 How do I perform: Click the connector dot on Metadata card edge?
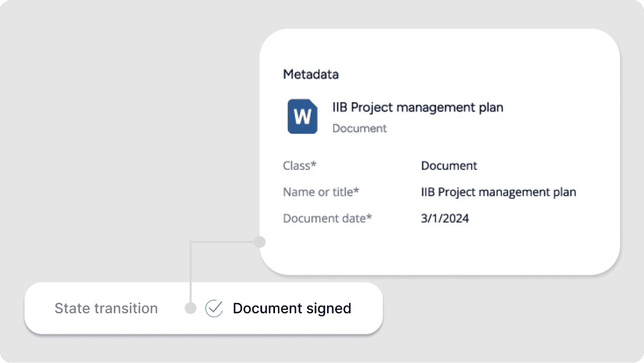(x=260, y=241)
